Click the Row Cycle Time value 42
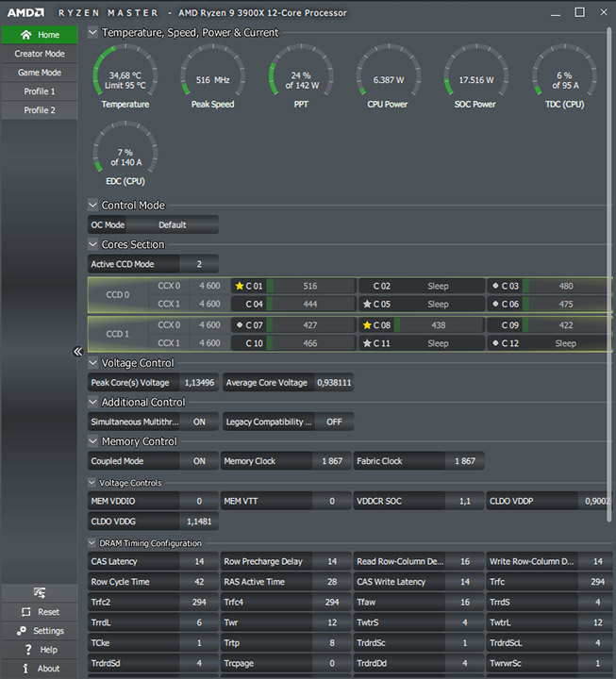616x679 pixels. (199, 582)
